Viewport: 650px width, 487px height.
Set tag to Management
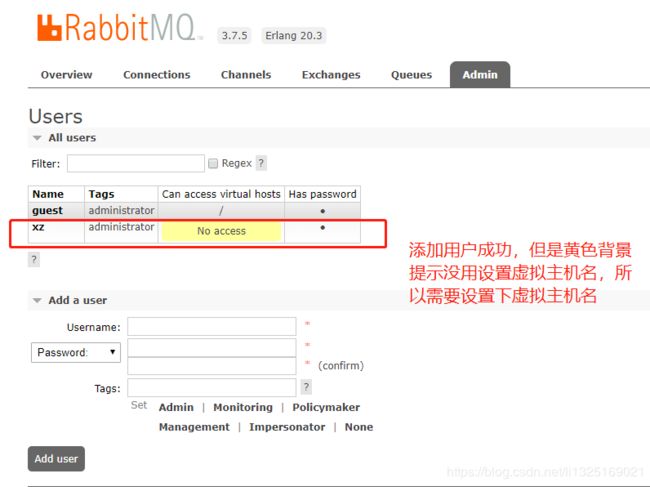click(x=194, y=427)
